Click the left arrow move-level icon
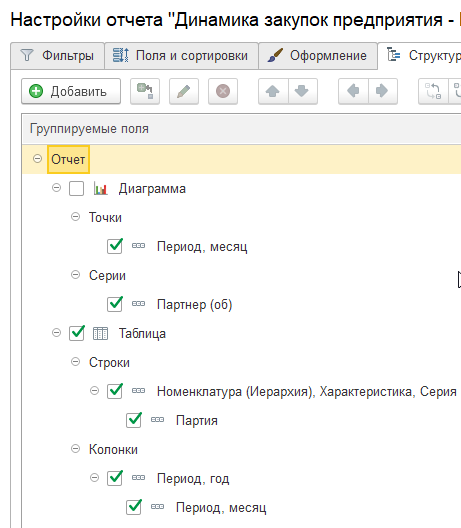 click(x=353, y=91)
